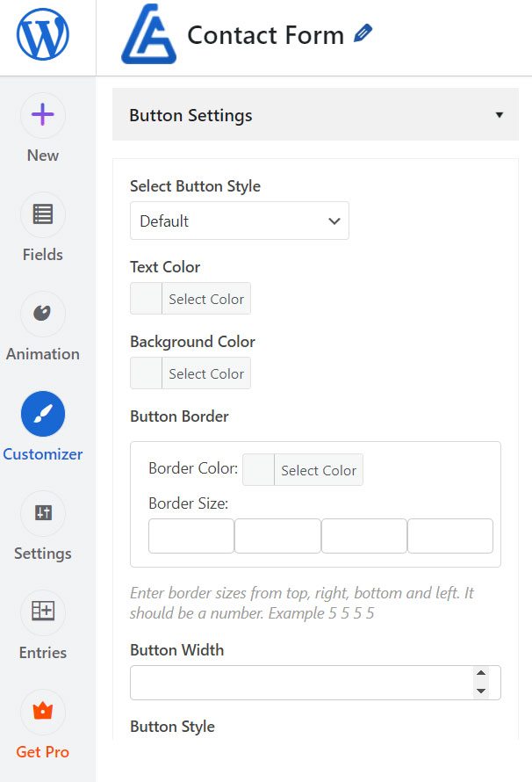Select the Customizer brush icon
This screenshot has width=532, height=782.
click(42, 414)
